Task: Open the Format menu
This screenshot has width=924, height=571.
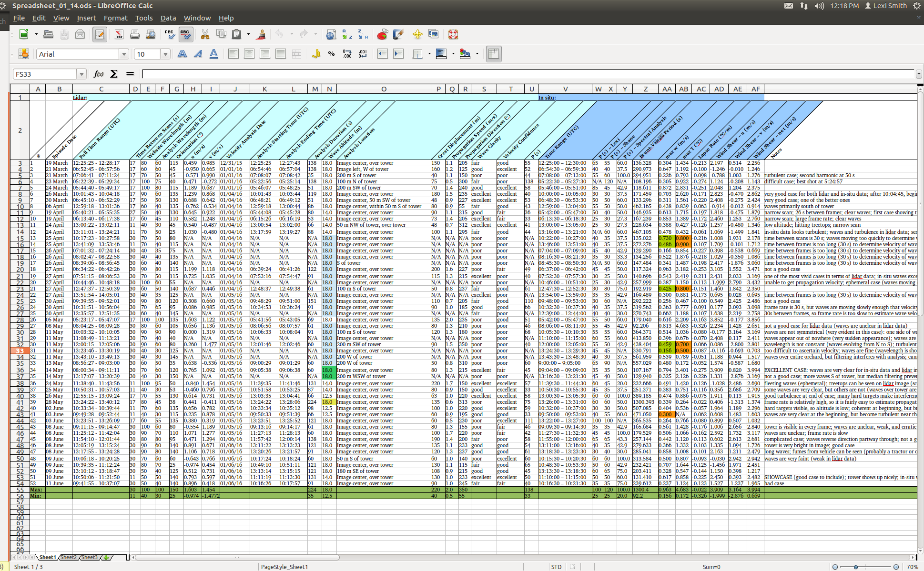Action: point(116,18)
